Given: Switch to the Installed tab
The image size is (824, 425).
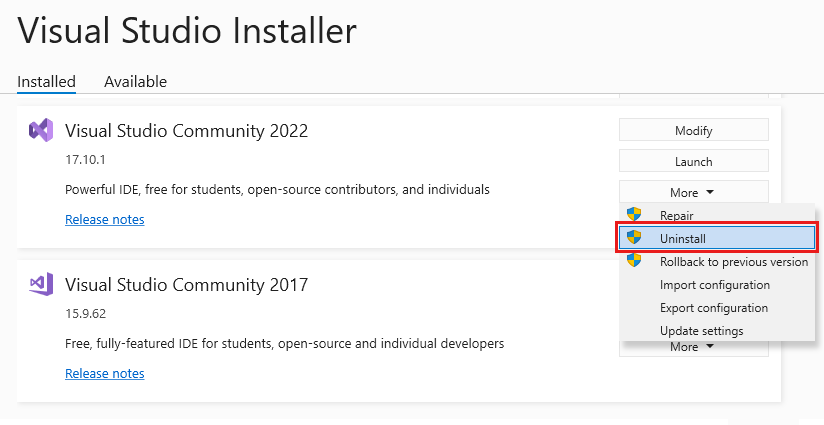Looking at the screenshot, I should click(46, 82).
